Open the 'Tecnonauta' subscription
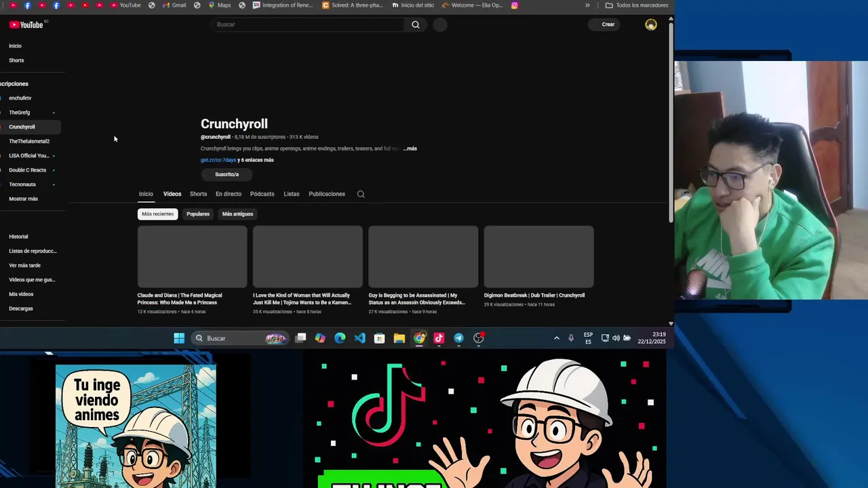 click(22, 184)
